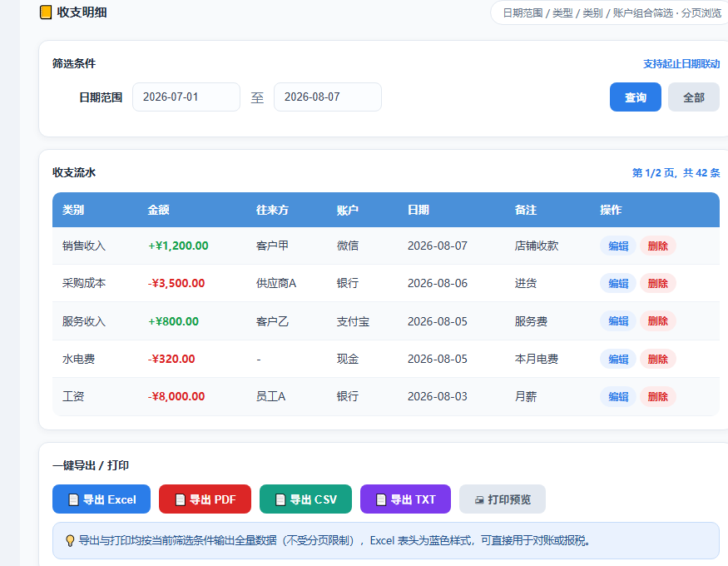The image size is (728, 566).
Task: Edit the 水电费 row
Action: click(618, 359)
